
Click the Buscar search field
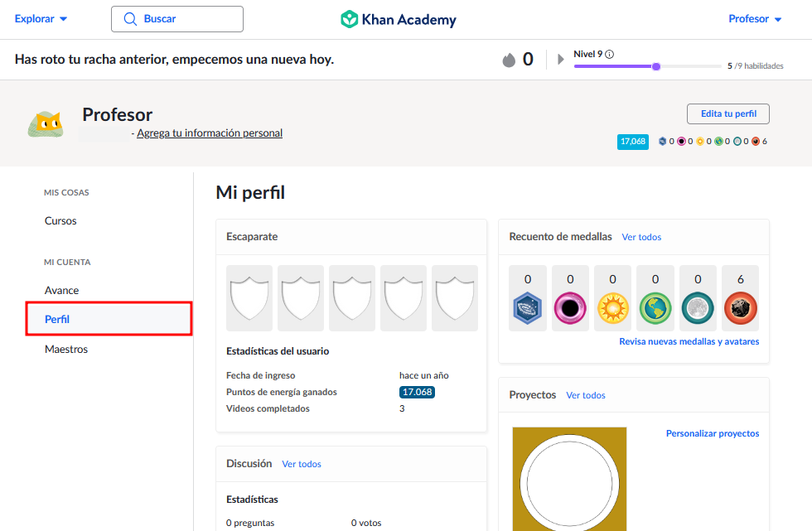coord(177,19)
